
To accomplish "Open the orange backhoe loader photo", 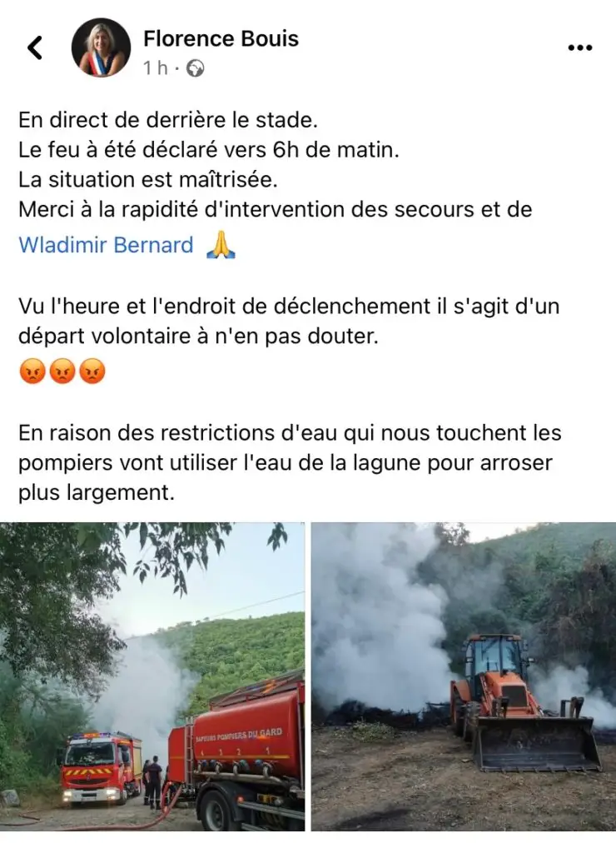I will click(463, 676).
